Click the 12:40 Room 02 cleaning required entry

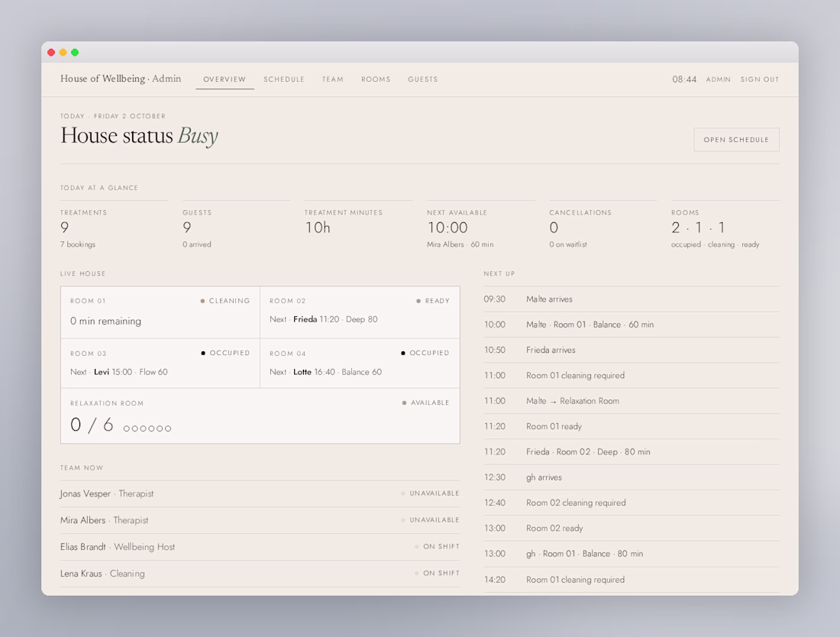coord(632,503)
